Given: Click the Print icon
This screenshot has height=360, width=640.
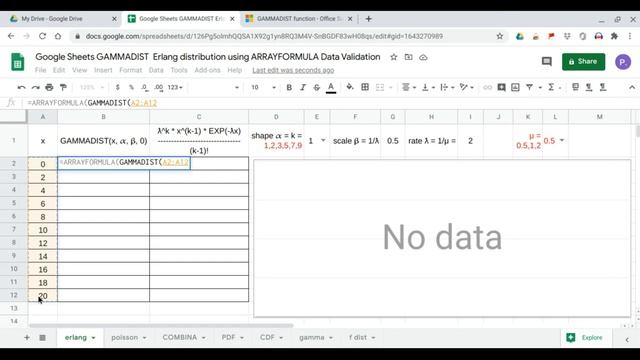Looking at the screenshot, I should tap(49, 87).
